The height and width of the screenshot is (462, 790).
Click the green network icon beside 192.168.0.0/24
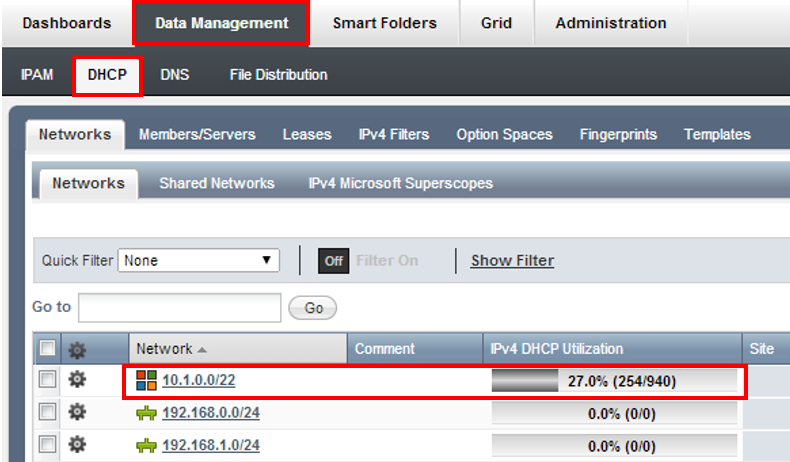point(146,413)
